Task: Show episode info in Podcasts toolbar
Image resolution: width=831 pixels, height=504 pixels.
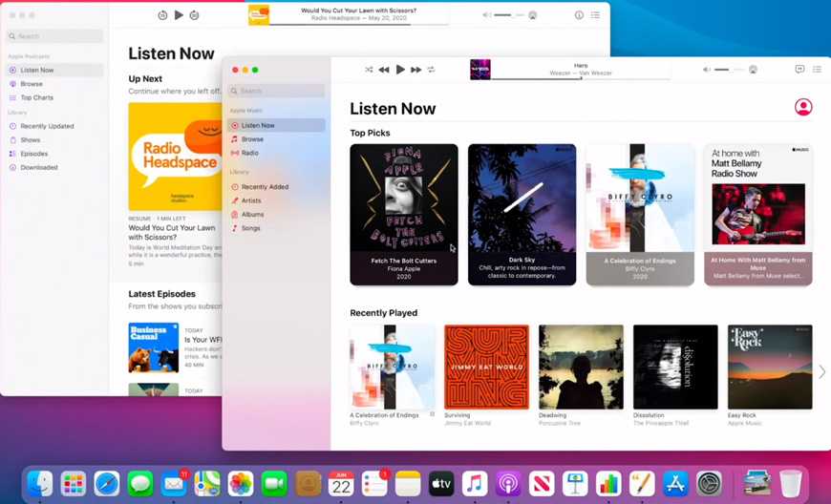Action: (579, 15)
